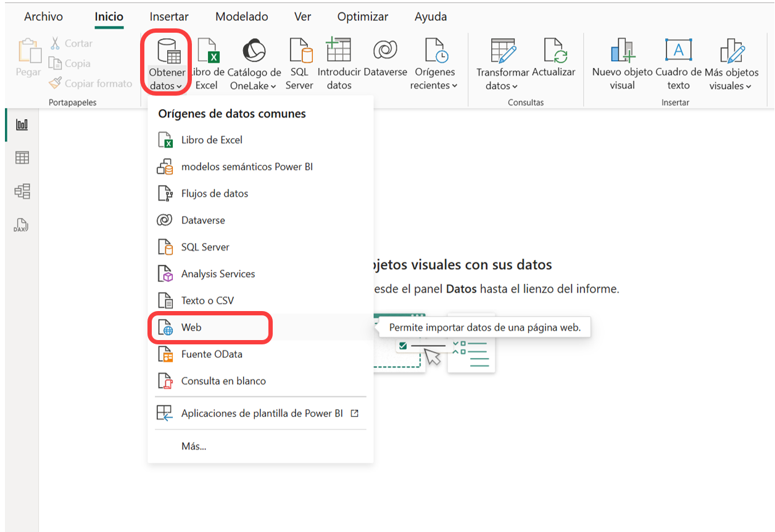Click the Cortar scissors icon
Image resolution: width=775 pixels, height=532 pixels.
click(55, 43)
